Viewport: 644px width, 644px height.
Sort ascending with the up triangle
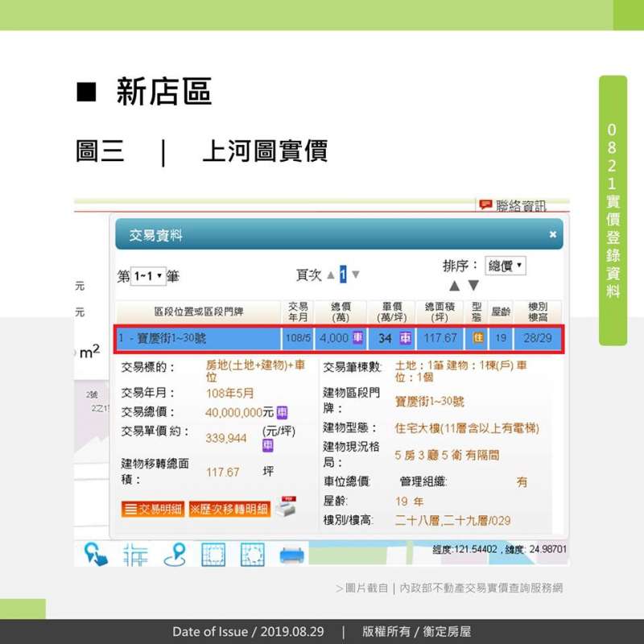pyautogui.click(x=454, y=286)
